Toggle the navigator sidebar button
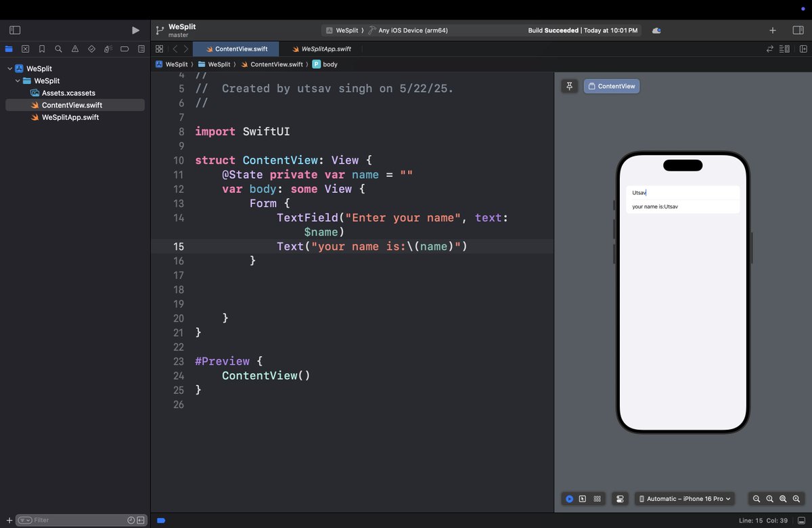The height and width of the screenshot is (528, 812). point(15,30)
